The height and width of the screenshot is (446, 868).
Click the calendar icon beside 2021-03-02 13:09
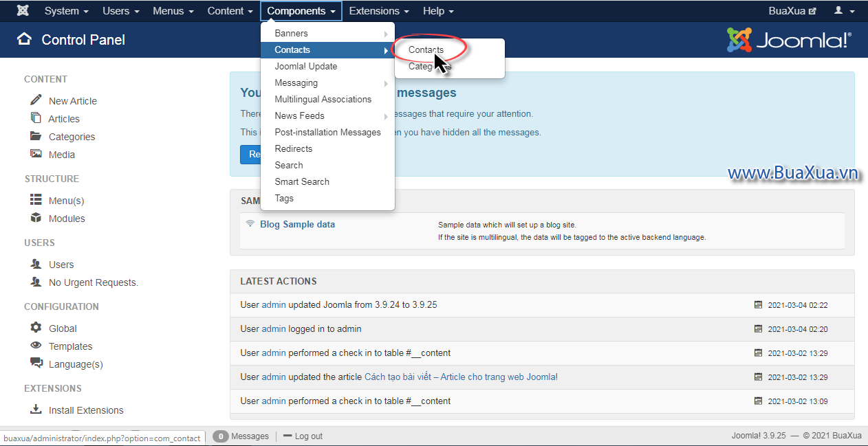pos(759,401)
